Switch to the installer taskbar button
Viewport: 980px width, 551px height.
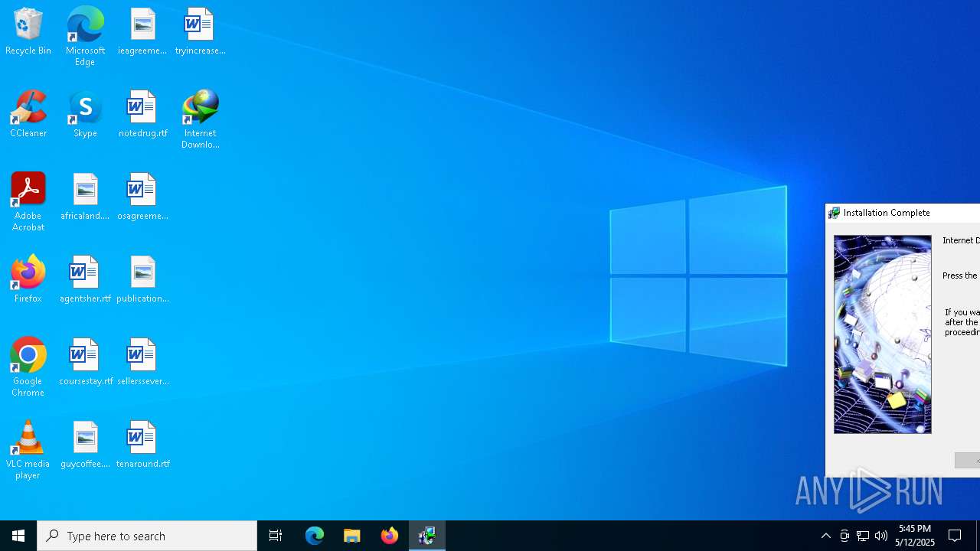coord(427,536)
